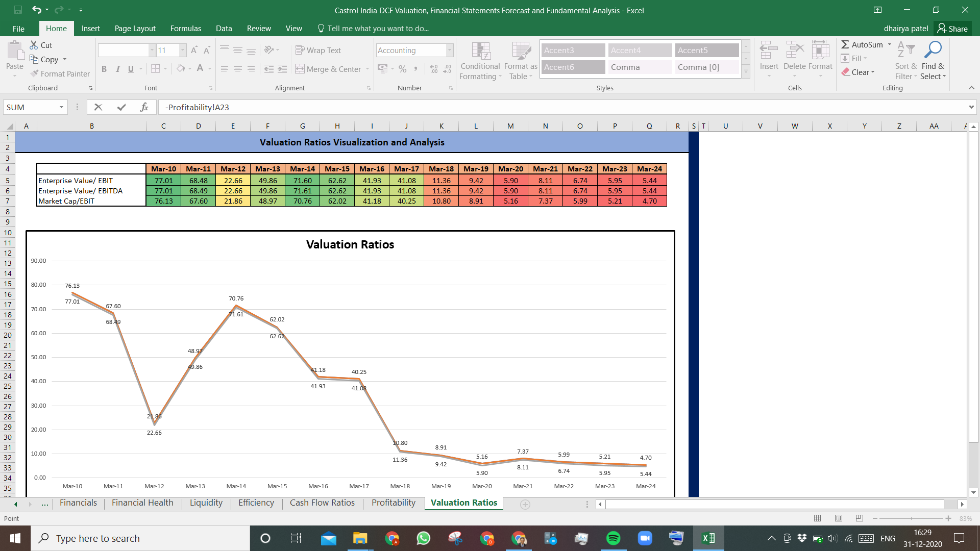Click the Copy icon in Clipboard group

point(34,59)
